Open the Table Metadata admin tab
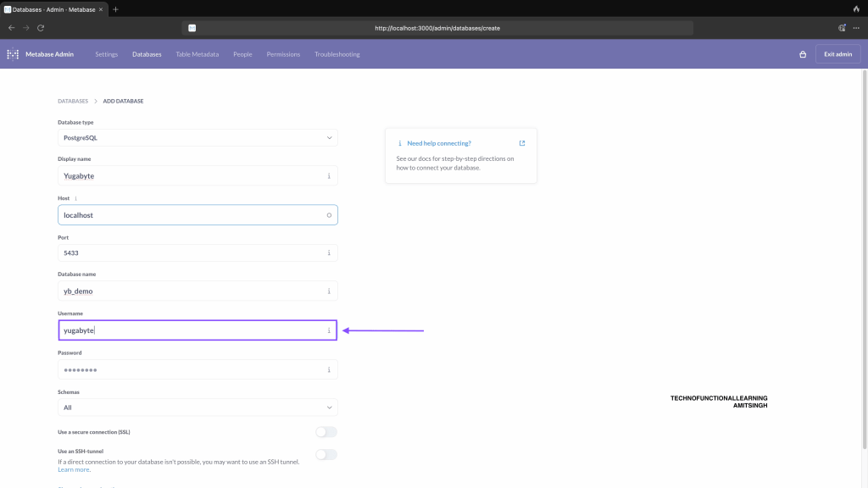The height and width of the screenshot is (488, 868). pyautogui.click(x=197, y=54)
